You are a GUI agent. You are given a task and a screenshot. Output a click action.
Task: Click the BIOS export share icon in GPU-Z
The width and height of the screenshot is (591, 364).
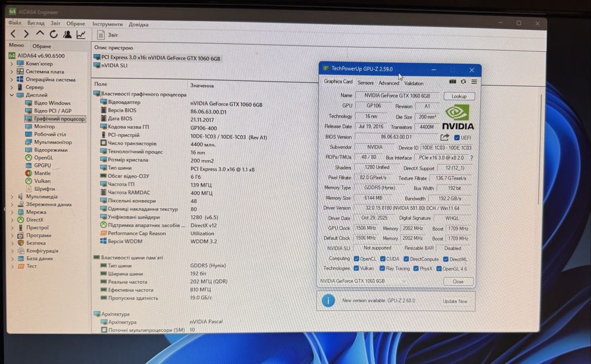[445, 137]
